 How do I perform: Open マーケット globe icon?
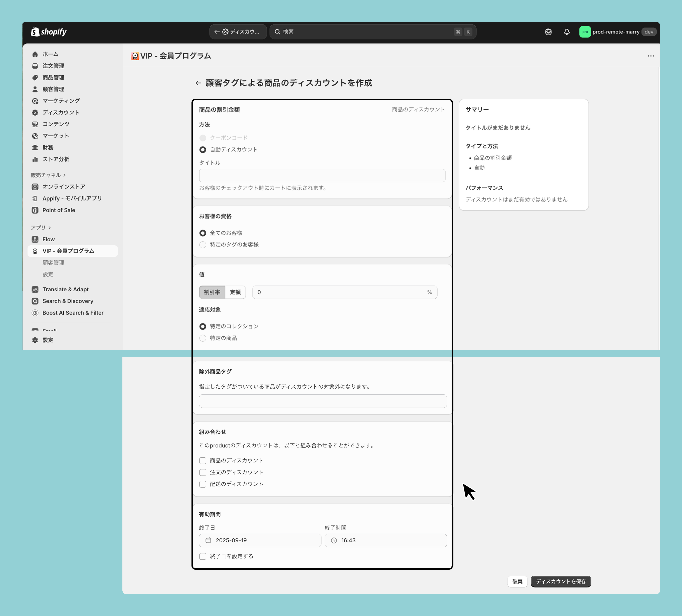click(35, 136)
